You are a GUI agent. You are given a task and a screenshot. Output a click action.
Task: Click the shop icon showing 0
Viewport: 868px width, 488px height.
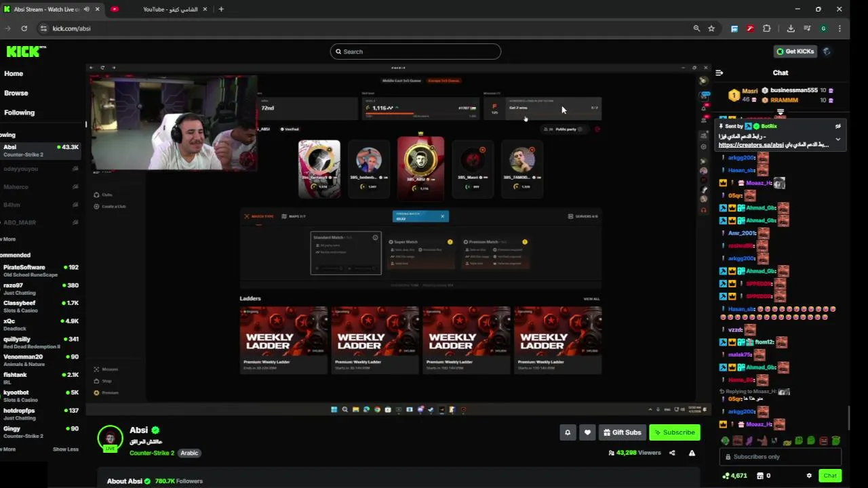pos(764,476)
